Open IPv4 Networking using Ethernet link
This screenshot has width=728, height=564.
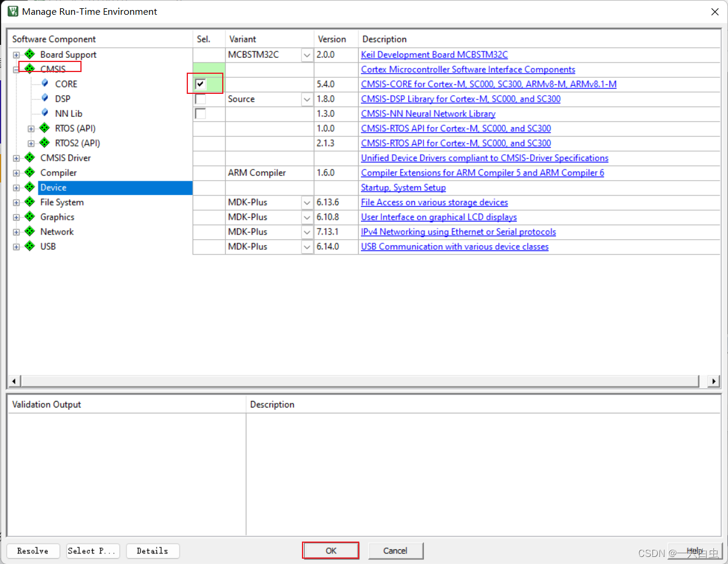click(x=459, y=232)
